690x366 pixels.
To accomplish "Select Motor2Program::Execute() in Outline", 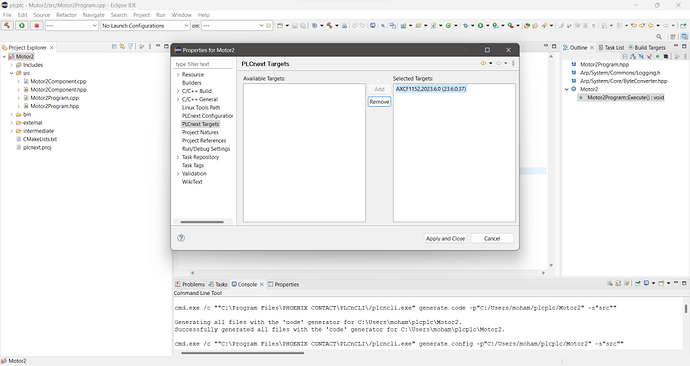I will pos(625,97).
